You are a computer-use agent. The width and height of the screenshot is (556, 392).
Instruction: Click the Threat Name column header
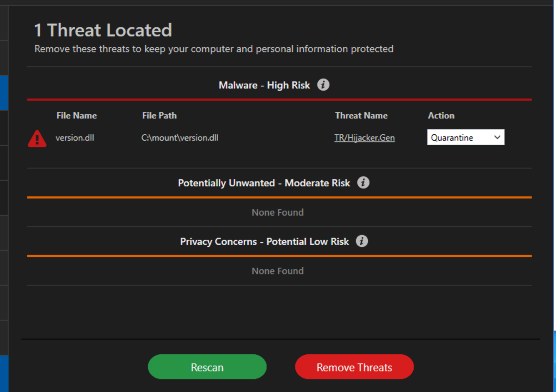pyautogui.click(x=361, y=116)
